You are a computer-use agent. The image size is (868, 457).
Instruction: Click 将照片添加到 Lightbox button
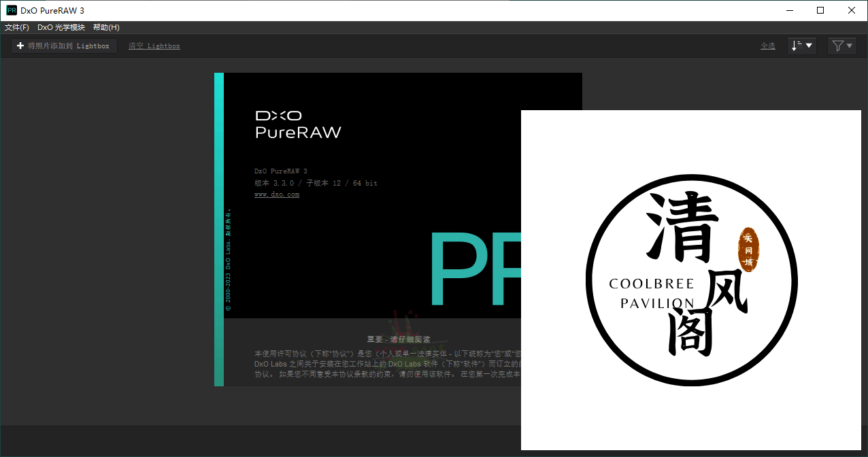[64, 46]
